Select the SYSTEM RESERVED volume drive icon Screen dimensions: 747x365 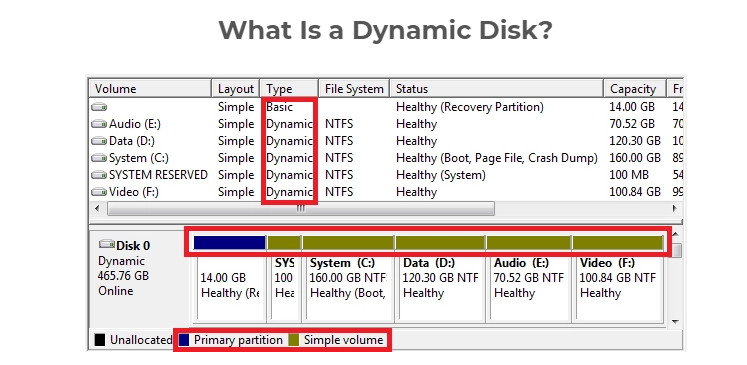pyautogui.click(x=99, y=175)
